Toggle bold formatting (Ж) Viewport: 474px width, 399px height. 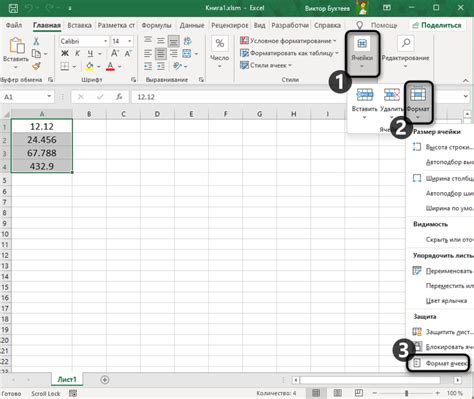[x=65, y=53]
